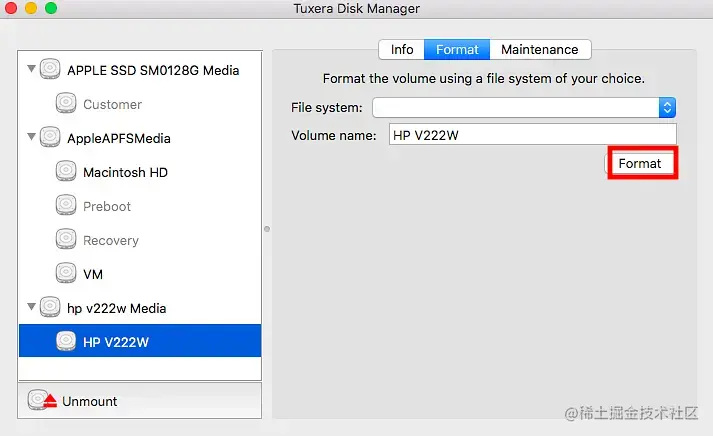
Task: Select the Recovery volume text
Action: (111, 241)
